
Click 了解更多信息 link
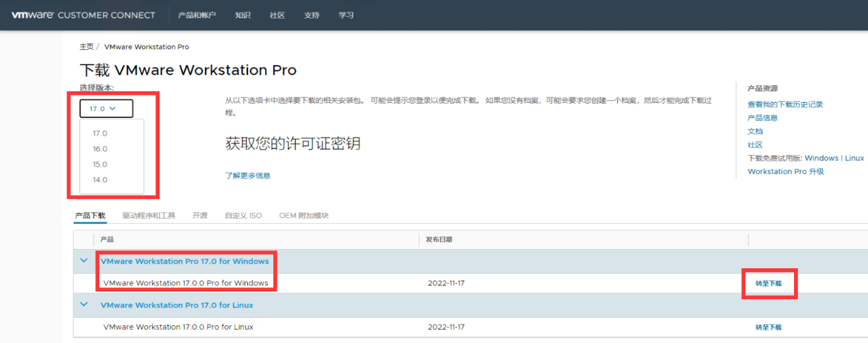point(248,176)
